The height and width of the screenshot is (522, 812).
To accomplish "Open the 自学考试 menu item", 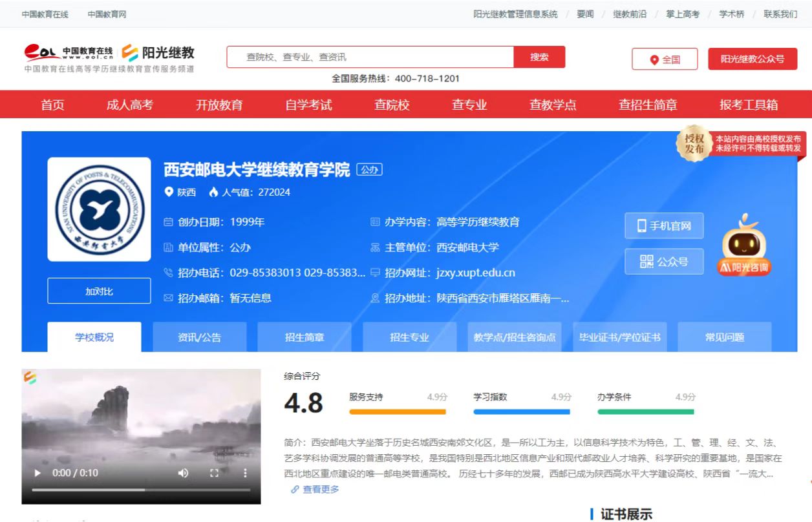I will point(309,105).
